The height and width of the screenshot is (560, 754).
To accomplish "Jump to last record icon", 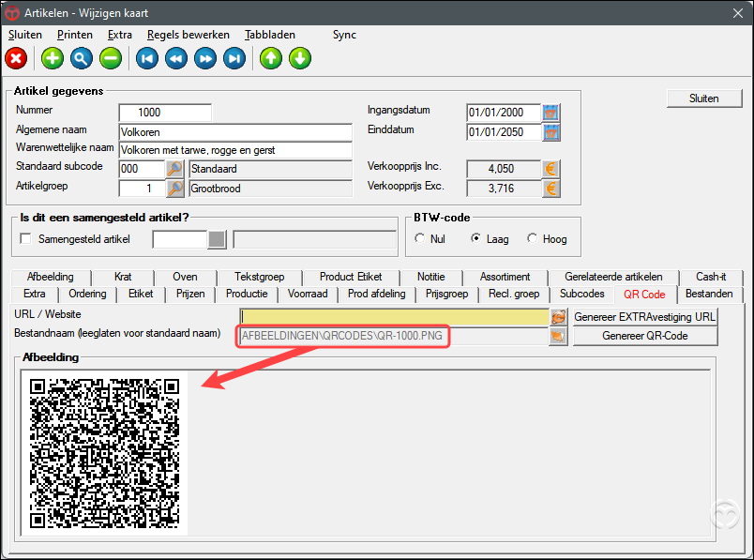I will [x=234, y=59].
